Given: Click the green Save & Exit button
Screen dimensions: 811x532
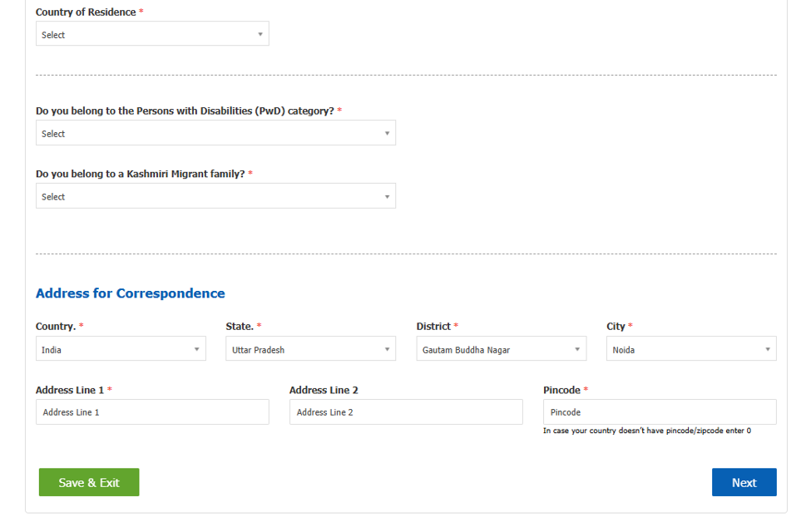Looking at the screenshot, I should (x=89, y=482).
